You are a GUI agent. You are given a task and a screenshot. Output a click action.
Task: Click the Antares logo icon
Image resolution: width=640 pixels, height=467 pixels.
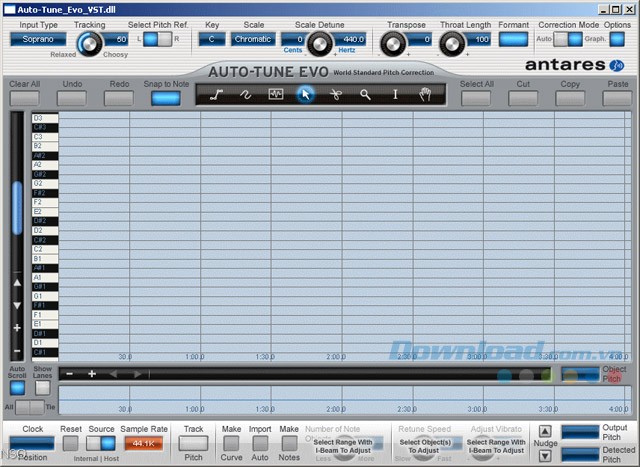pyautogui.click(x=617, y=65)
